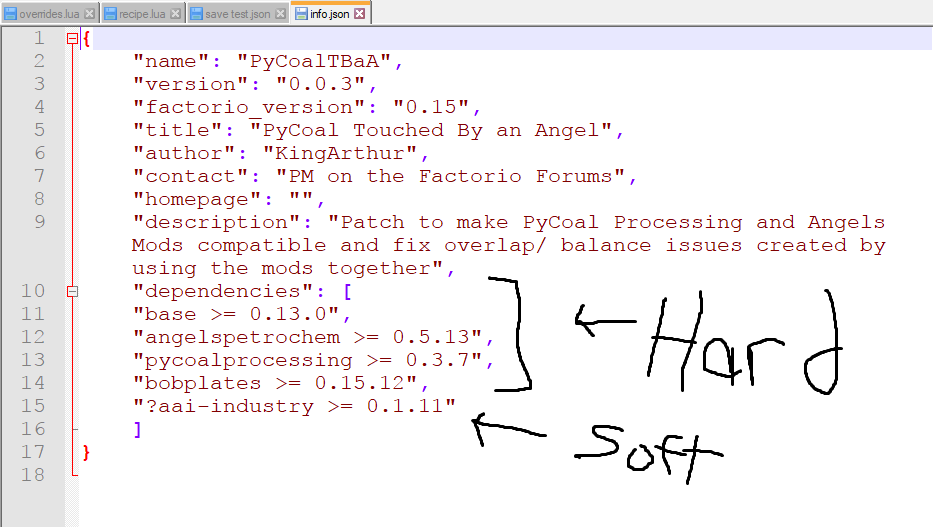The image size is (933, 527).
Task: Click the "KingArthur" author value
Action: pos(340,153)
